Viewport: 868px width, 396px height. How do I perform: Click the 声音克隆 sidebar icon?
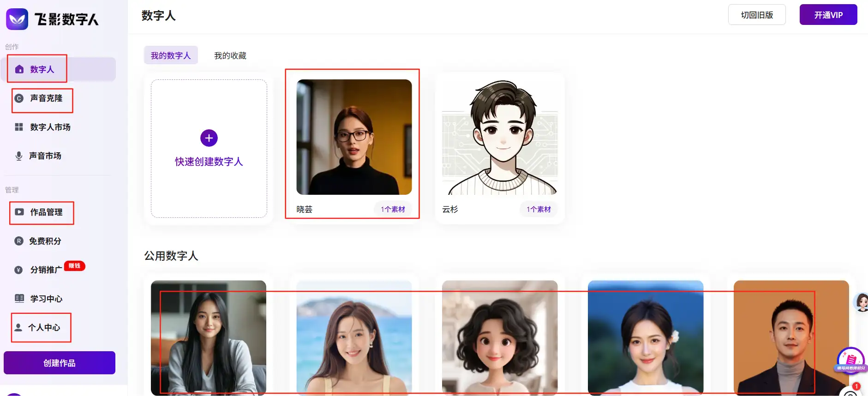point(19,98)
